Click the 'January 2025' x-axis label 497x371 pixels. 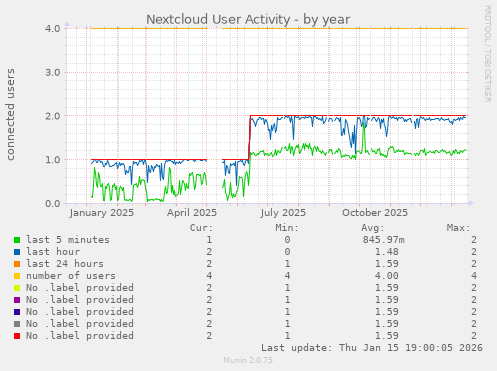(102, 213)
